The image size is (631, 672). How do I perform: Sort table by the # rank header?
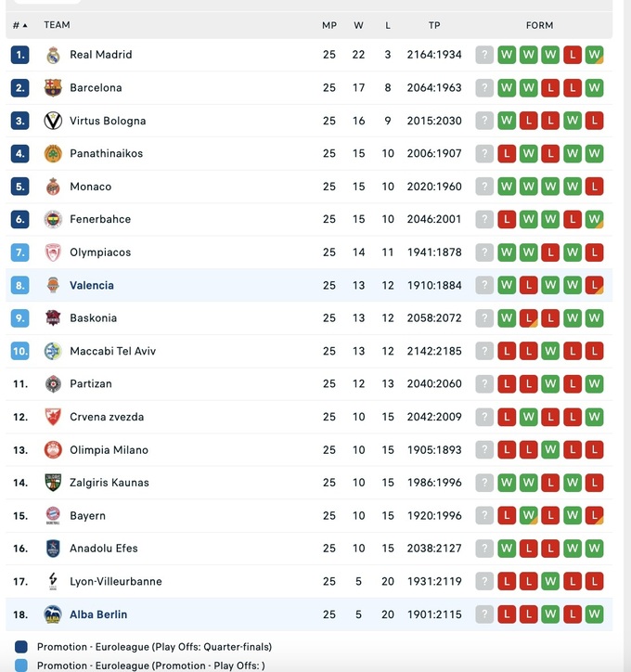(19, 25)
